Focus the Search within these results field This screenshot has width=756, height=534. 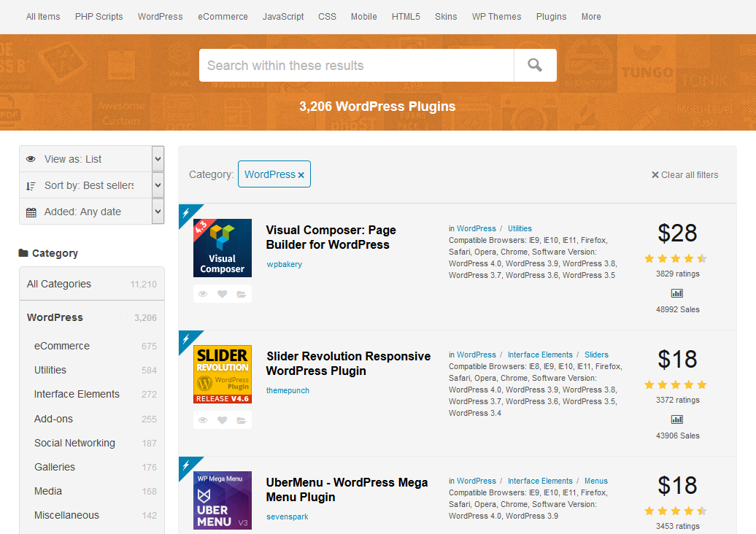click(x=356, y=65)
